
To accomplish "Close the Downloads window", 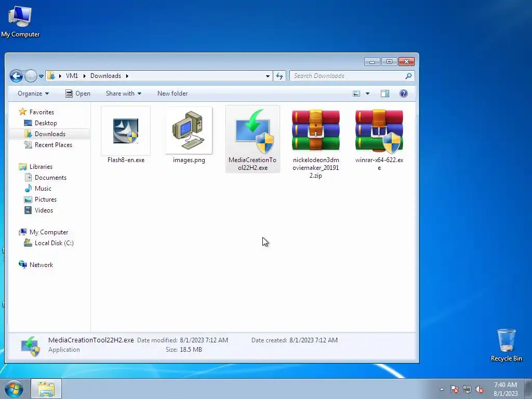I will [406, 62].
